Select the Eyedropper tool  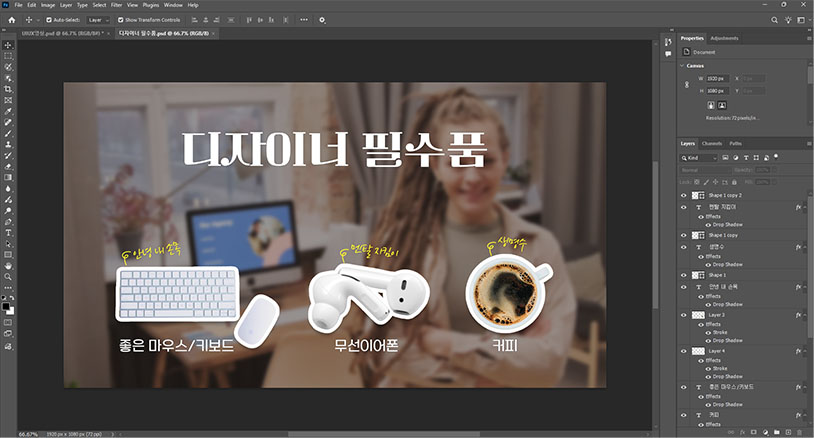point(8,111)
